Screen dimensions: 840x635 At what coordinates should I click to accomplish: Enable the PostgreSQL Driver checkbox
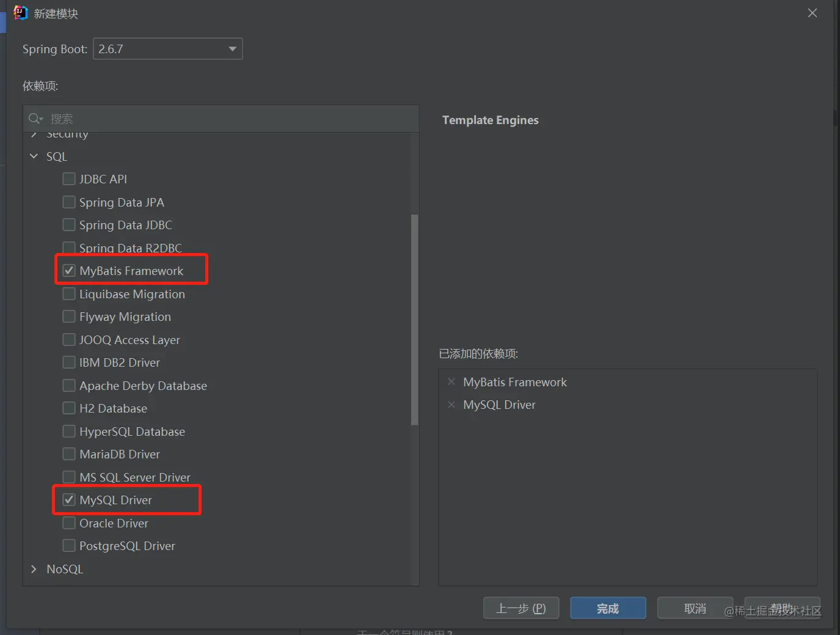point(69,546)
